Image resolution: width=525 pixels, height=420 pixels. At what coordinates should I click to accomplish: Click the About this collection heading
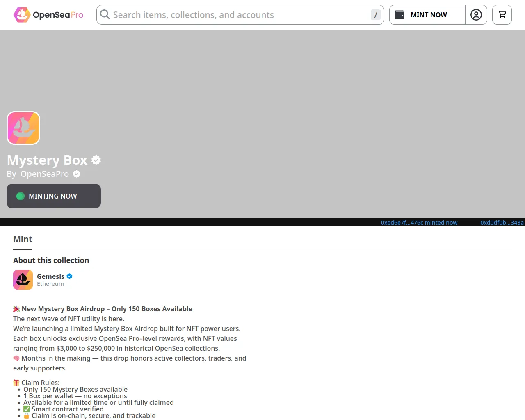coord(51,260)
